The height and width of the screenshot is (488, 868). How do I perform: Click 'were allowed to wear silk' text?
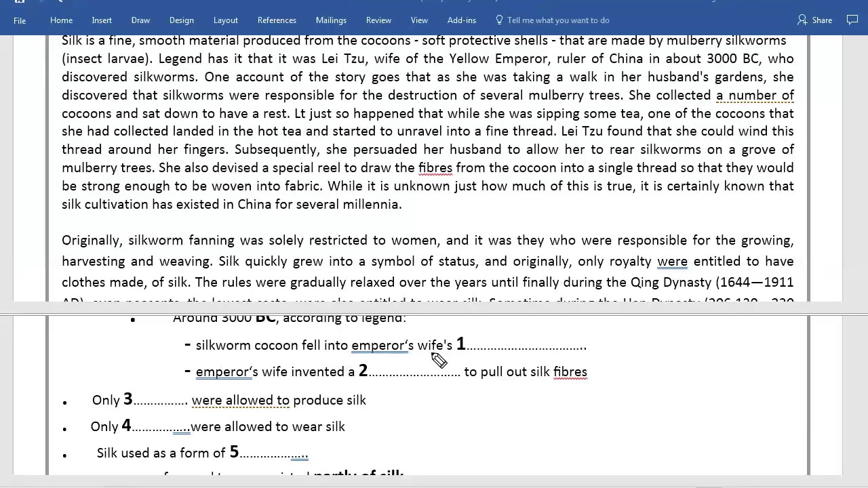268,426
